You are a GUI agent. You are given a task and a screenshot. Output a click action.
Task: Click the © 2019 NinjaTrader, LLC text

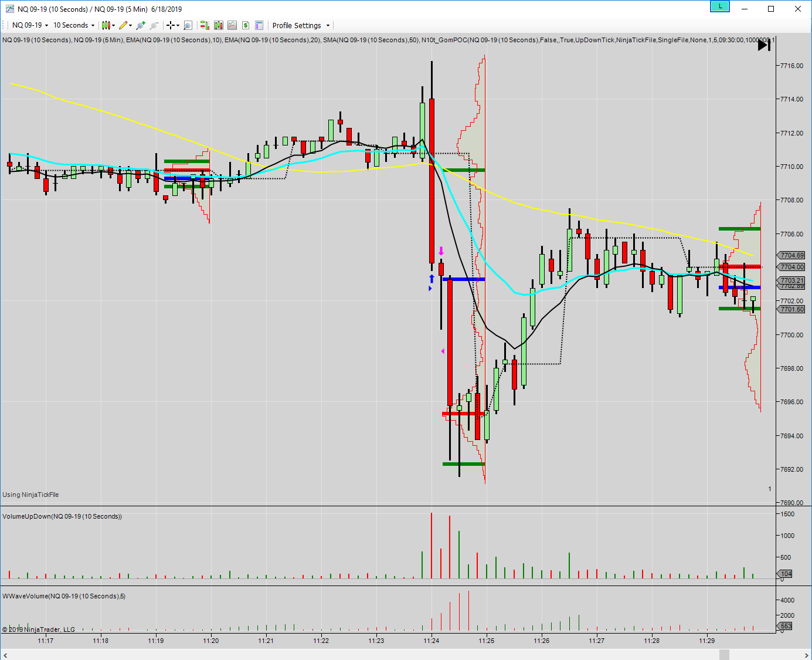(39, 629)
